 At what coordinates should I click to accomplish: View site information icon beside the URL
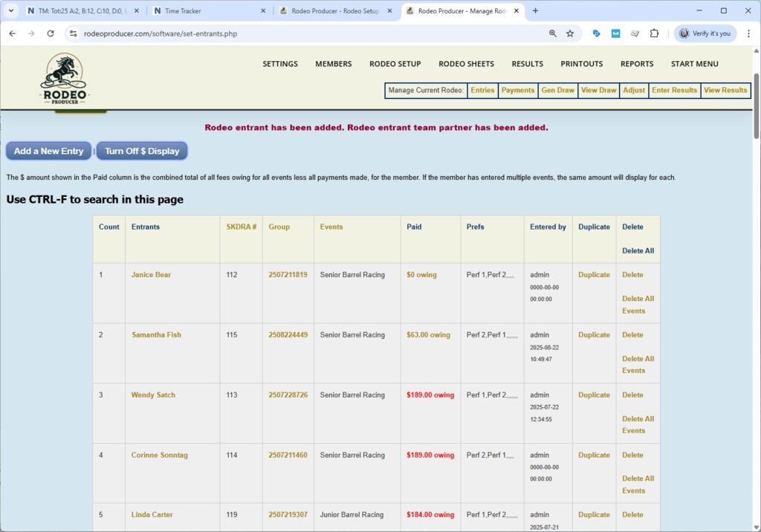pyautogui.click(x=72, y=33)
